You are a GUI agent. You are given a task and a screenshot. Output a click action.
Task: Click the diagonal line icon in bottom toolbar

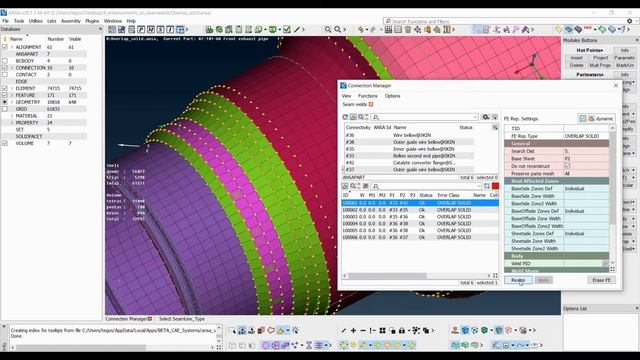(344, 331)
